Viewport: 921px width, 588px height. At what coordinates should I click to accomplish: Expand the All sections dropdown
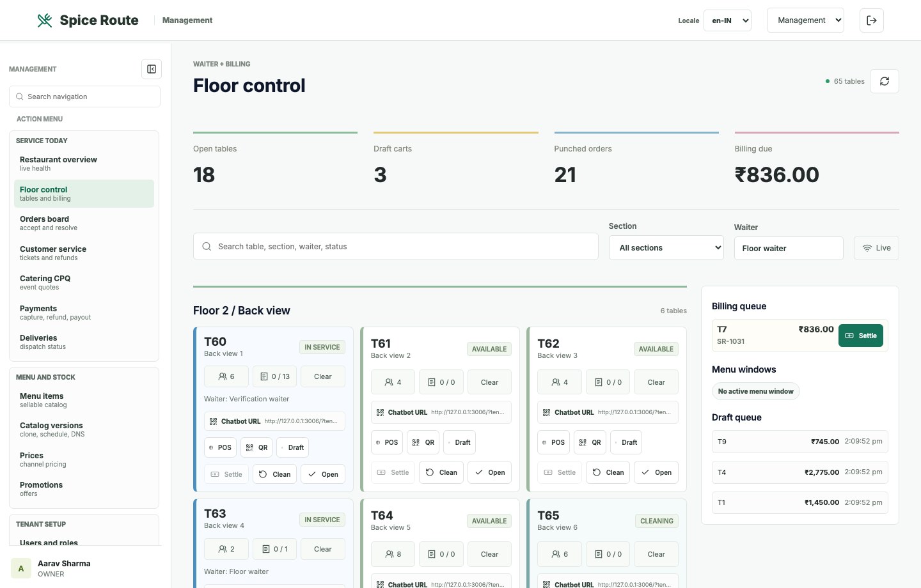point(666,248)
